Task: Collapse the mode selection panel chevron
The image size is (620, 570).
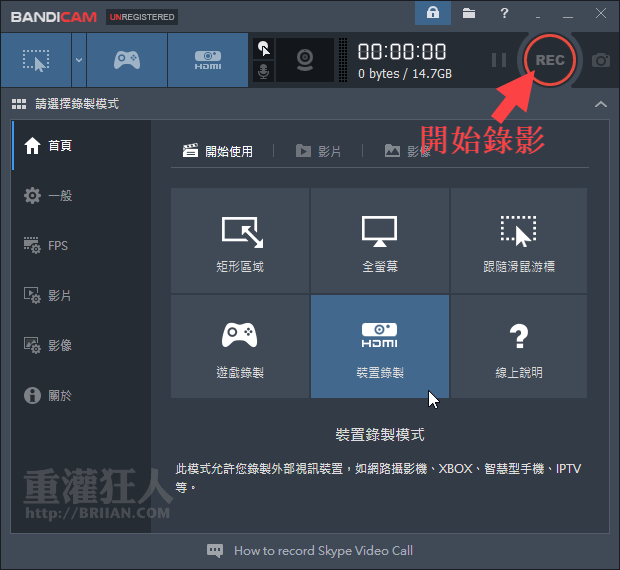Action: click(600, 104)
